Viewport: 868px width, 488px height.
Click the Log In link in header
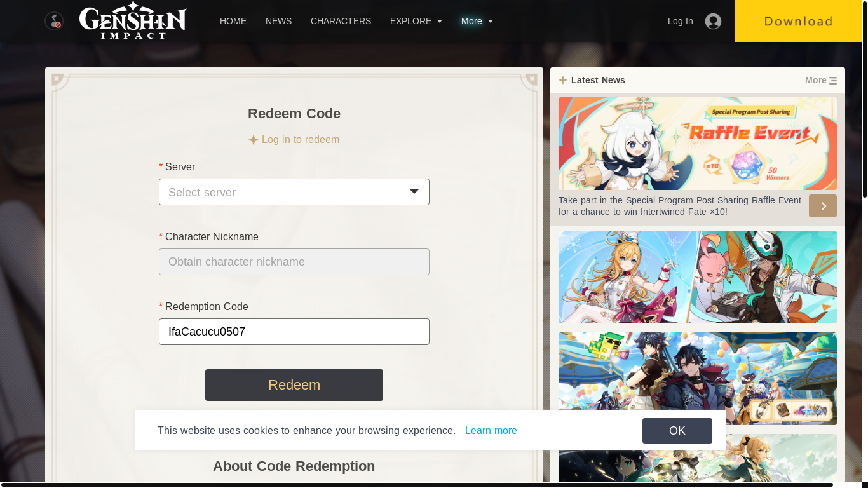[681, 21]
